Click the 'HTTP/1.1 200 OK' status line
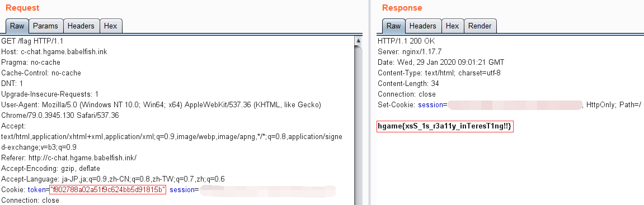 (x=406, y=41)
